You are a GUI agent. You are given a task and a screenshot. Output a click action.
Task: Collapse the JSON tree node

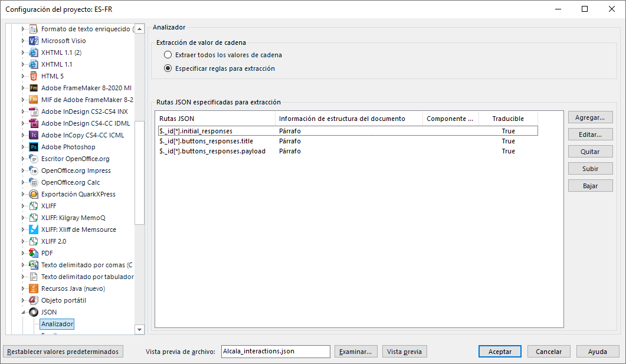24,312
